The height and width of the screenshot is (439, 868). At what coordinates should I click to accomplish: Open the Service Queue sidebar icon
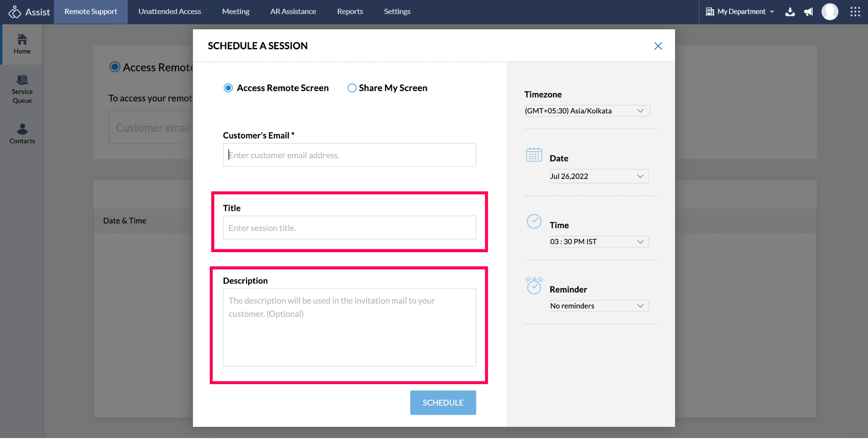(22, 89)
